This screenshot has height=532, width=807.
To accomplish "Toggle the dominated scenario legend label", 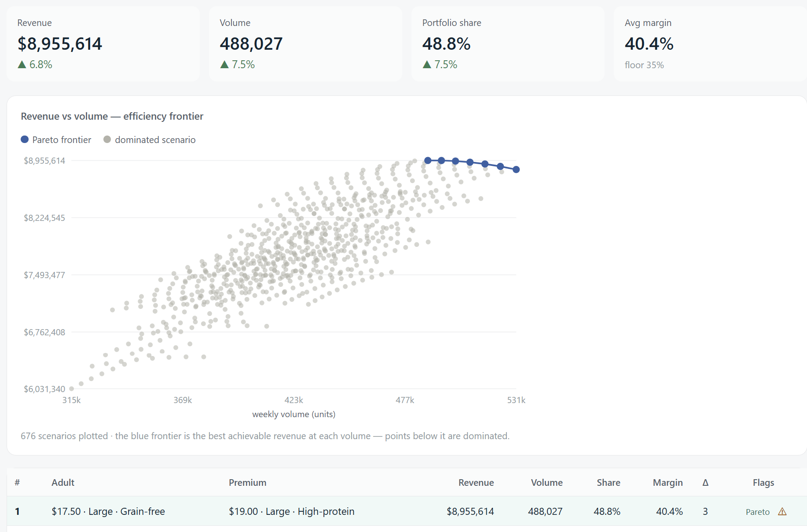I will coord(155,139).
